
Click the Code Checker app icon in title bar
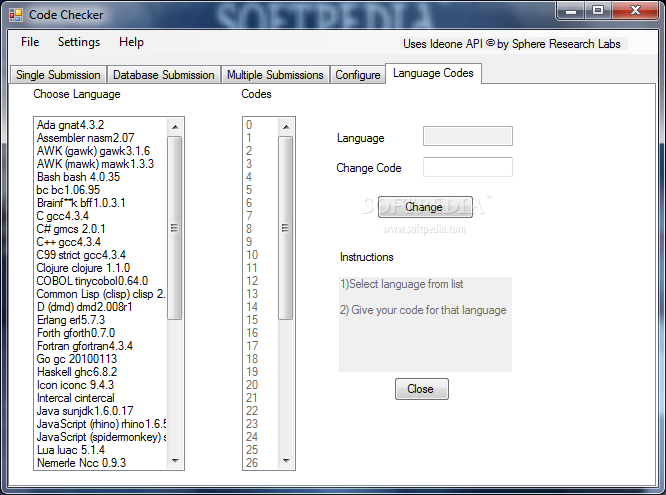pyautogui.click(x=16, y=15)
